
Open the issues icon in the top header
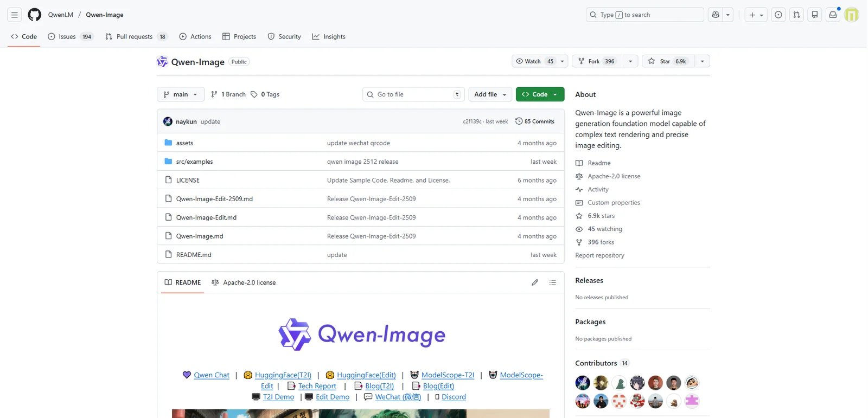coord(778,15)
